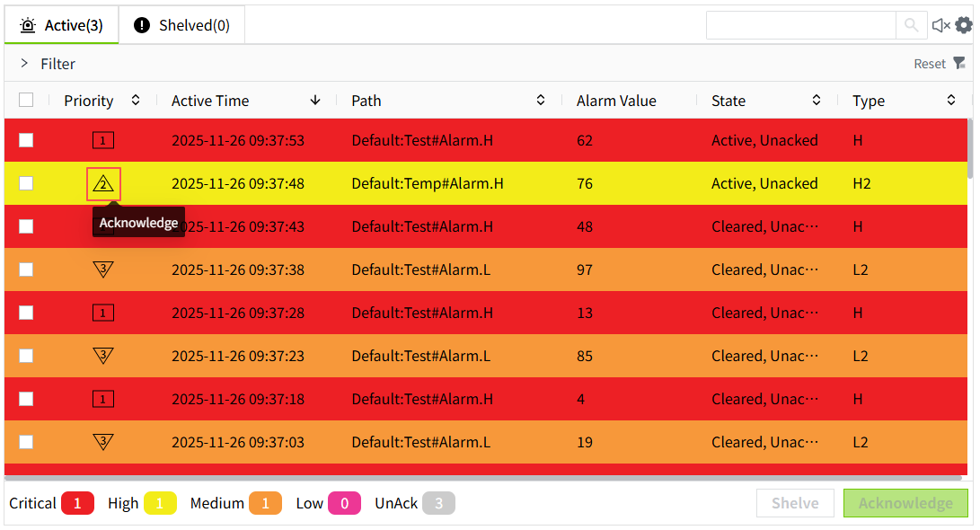Click the red Critical count badge
The height and width of the screenshot is (530, 980).
pyautogui.click(x=77, y=503)
